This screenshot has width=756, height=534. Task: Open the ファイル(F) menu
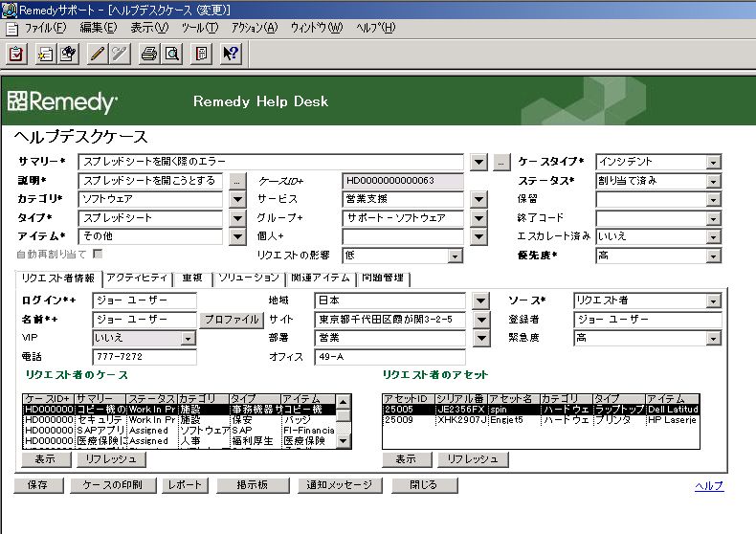point(45,28)
